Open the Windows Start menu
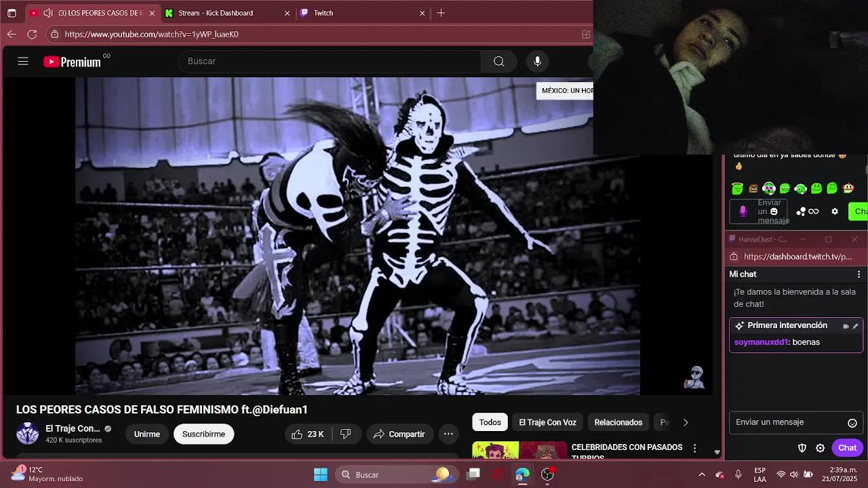The height and width of the screenshot is (488, 868). [x=321, y=474]
